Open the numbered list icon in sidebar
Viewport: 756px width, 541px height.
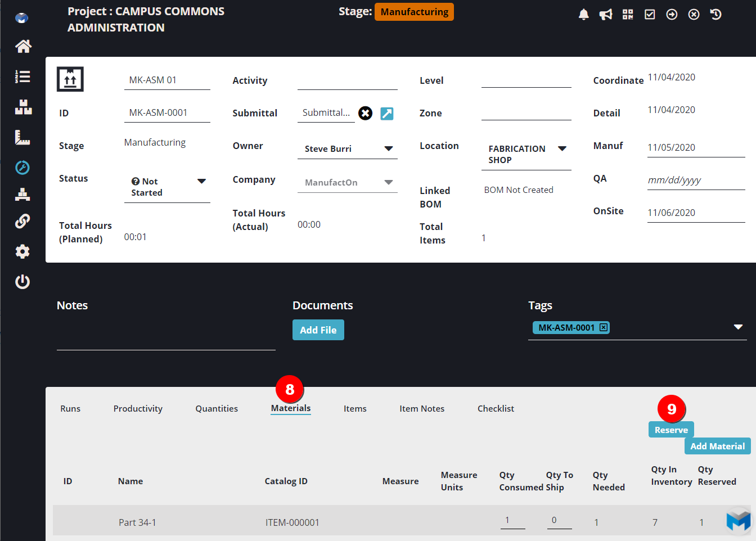(x=22, y=76)
